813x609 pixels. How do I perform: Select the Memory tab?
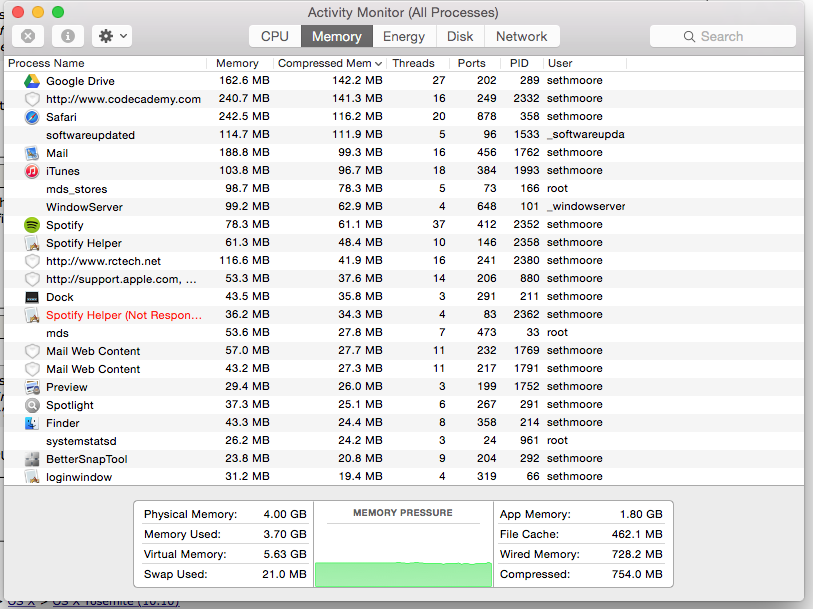click(337, 36)
